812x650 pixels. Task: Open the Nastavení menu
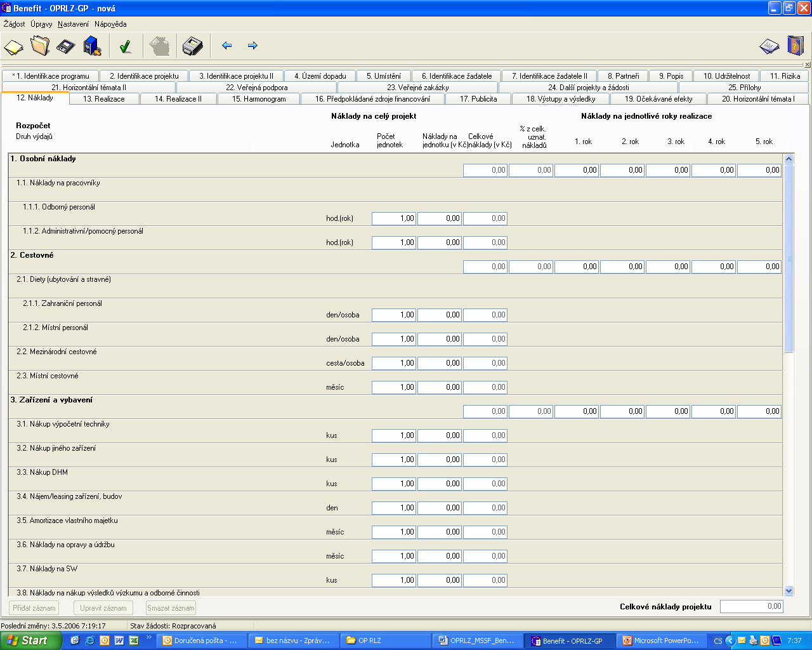pyautogui.click(x=73, y=24)
